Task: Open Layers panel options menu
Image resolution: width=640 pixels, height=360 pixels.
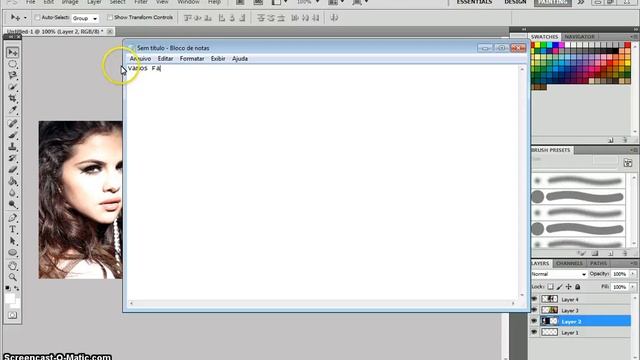Action: coord(633,263)
